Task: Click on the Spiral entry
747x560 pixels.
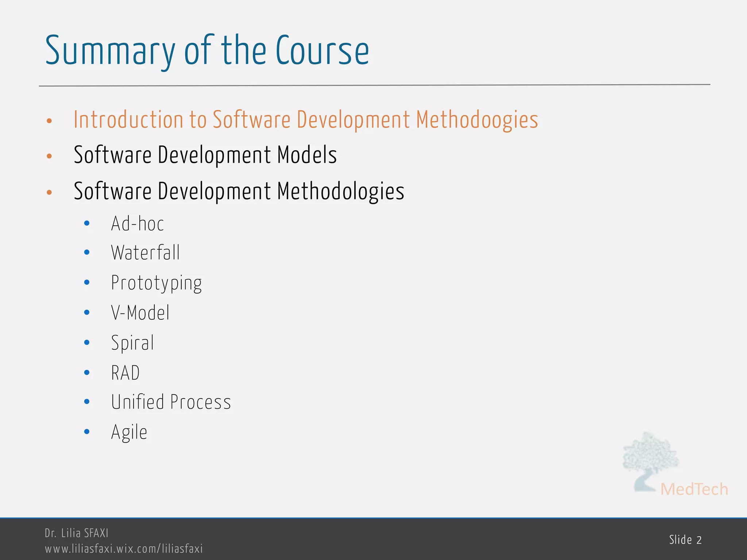Action: tap(132, 343)
